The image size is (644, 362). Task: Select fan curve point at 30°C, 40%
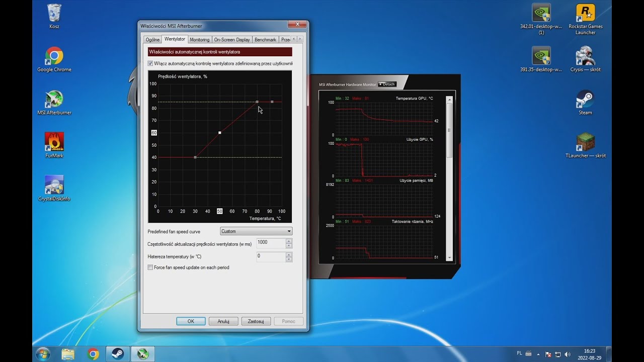(x=195, y=157)
